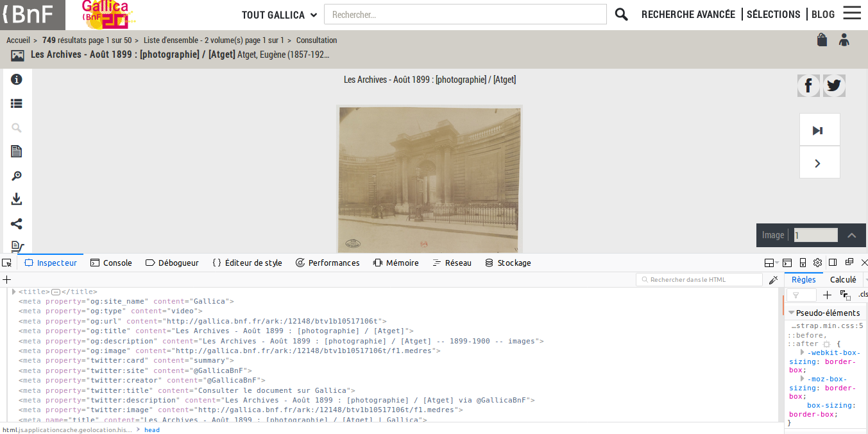
Task: Expand the -moz-box-sizing property
Action: (803, 379)
